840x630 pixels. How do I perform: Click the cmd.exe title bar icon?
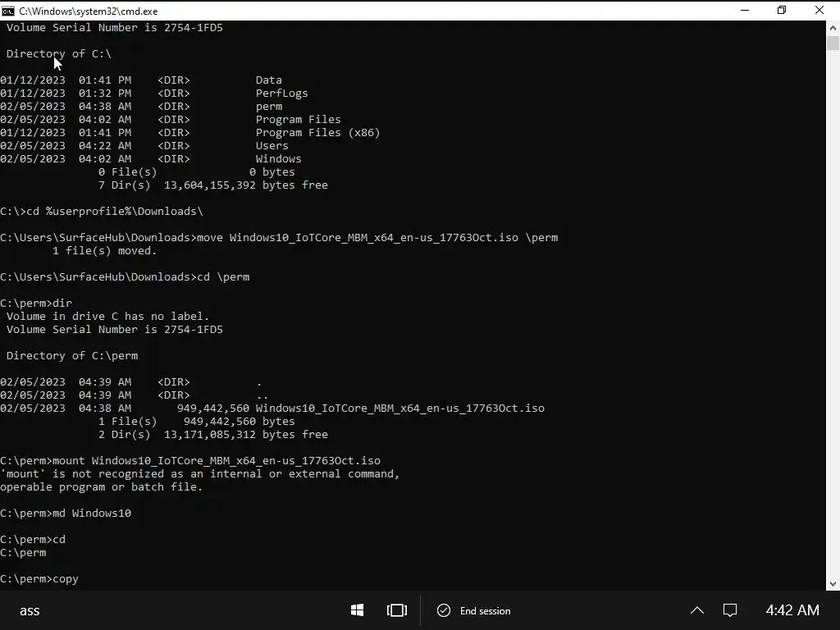[x=8, y=11]
